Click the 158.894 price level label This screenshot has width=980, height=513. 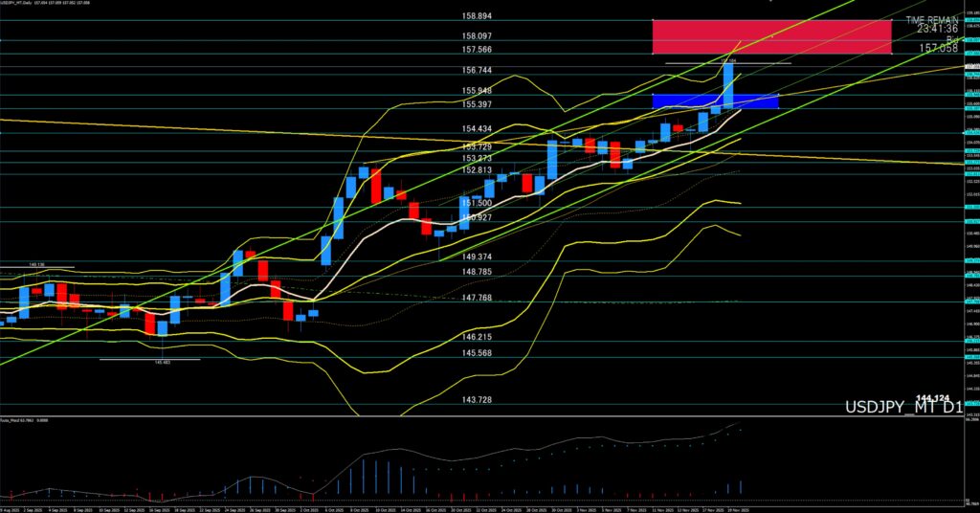(x=477, y=16)
